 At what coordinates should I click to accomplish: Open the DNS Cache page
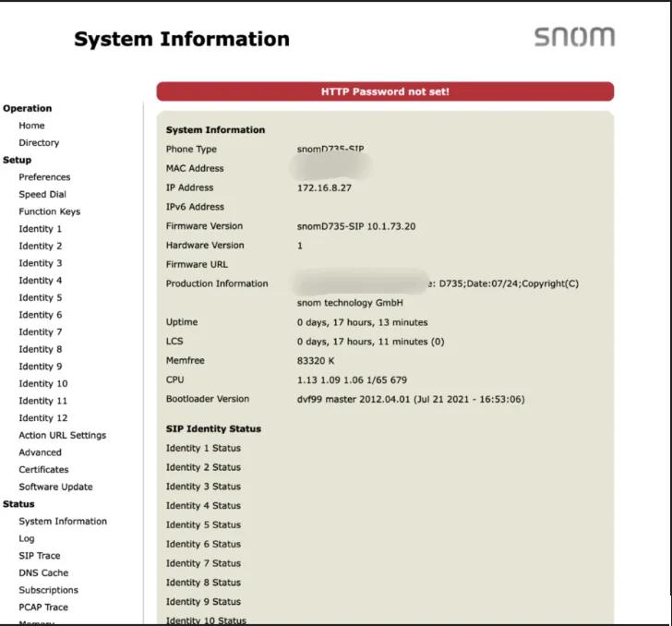tap(43, 572)
